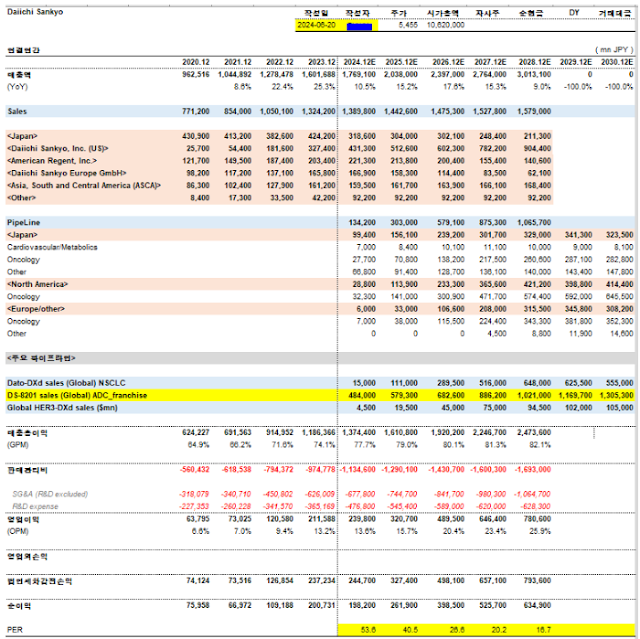This screenshot has height=639, width=640.
Task: Select Dato-DXd value "648,000" for 2028.12E
Action: point(537,383)
